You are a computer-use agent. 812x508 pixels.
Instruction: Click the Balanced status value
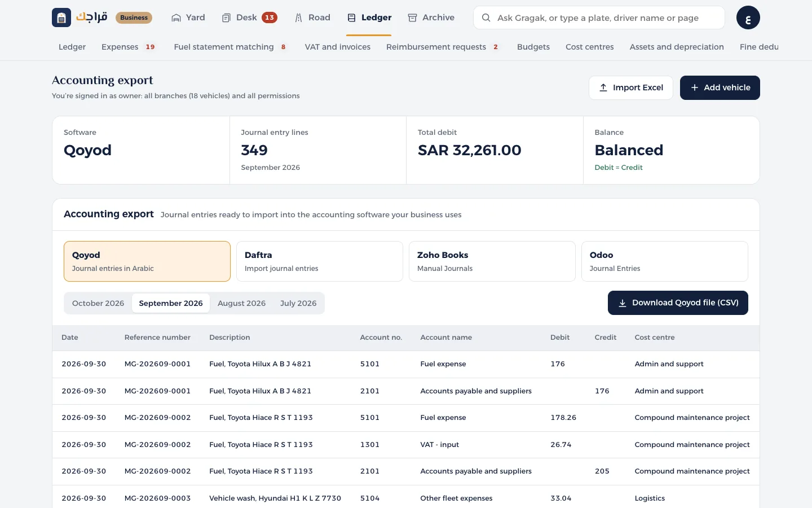[x=629, y=150]
